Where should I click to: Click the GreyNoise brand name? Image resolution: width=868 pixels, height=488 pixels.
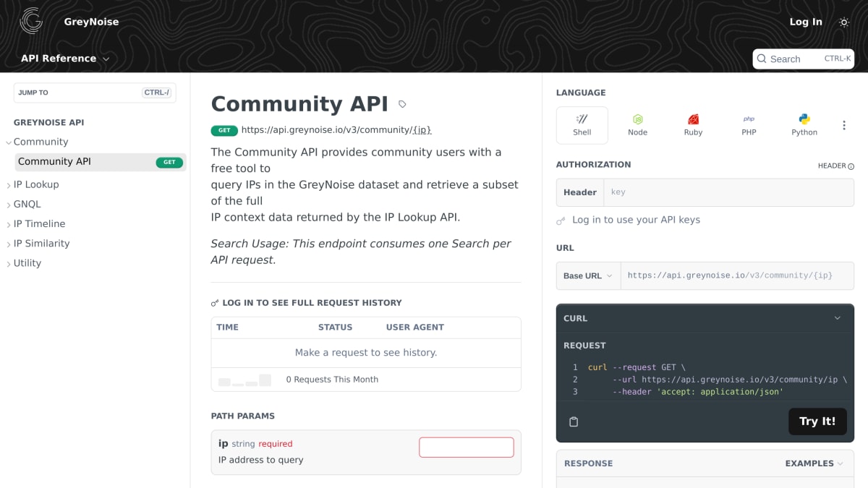point(91,22)
